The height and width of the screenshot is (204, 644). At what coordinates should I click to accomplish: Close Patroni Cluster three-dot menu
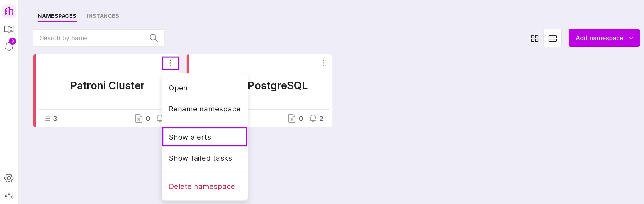tap(170, 63)
